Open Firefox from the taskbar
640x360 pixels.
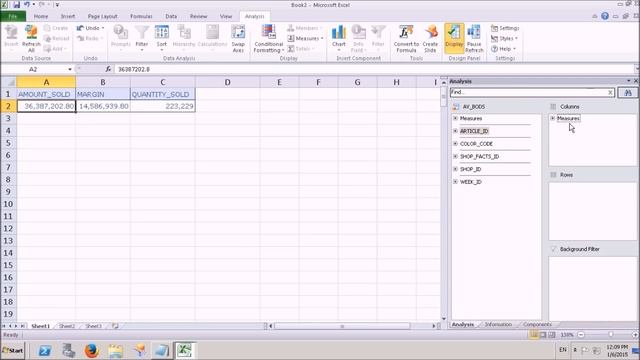[x=92, y=351]
